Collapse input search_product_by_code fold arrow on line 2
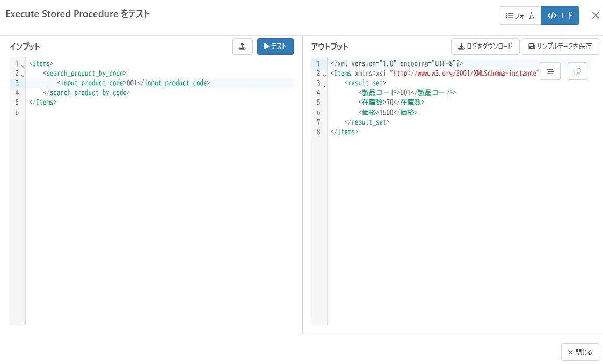This screenshot has width=603, height=364. tap(23, 75)
